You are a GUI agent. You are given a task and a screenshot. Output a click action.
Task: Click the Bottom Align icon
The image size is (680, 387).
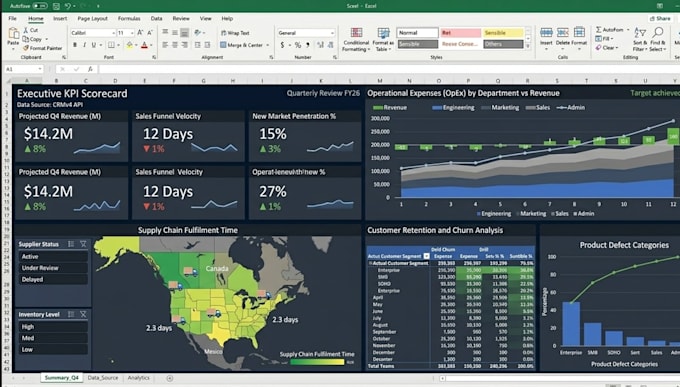[185, 33]
